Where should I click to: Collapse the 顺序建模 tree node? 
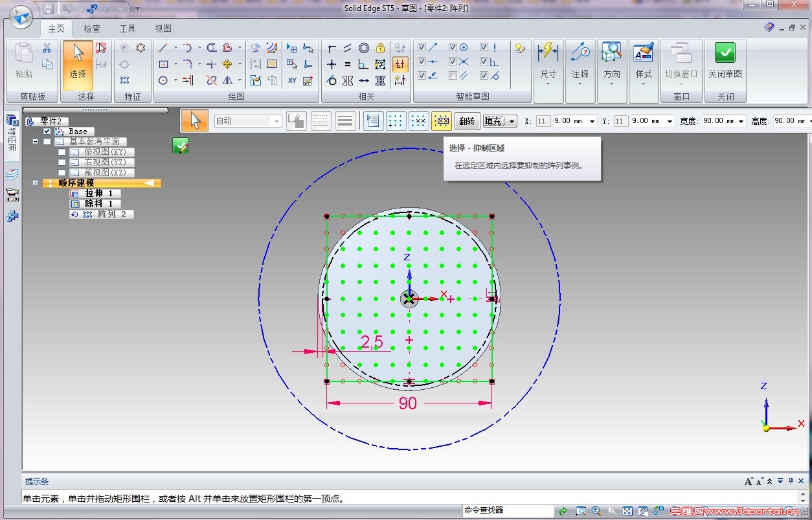tap(36, 183)
